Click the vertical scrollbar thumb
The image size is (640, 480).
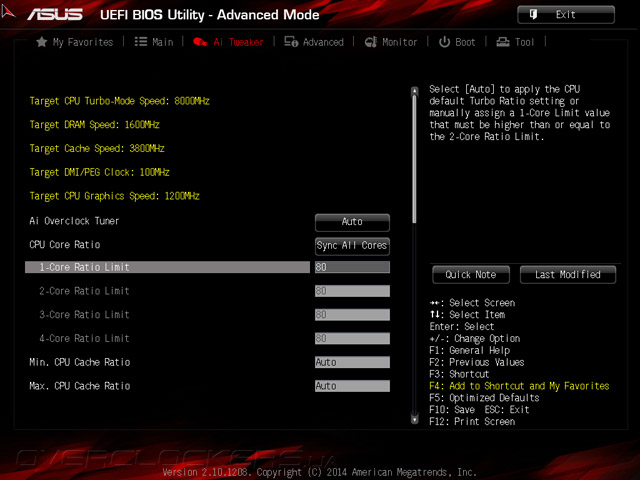click(x=415, y=159)
